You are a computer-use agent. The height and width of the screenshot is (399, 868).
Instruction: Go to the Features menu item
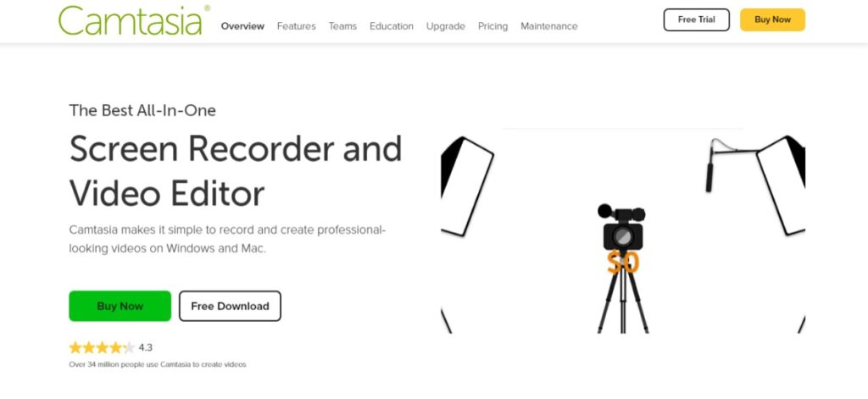[x=296, y=26]
